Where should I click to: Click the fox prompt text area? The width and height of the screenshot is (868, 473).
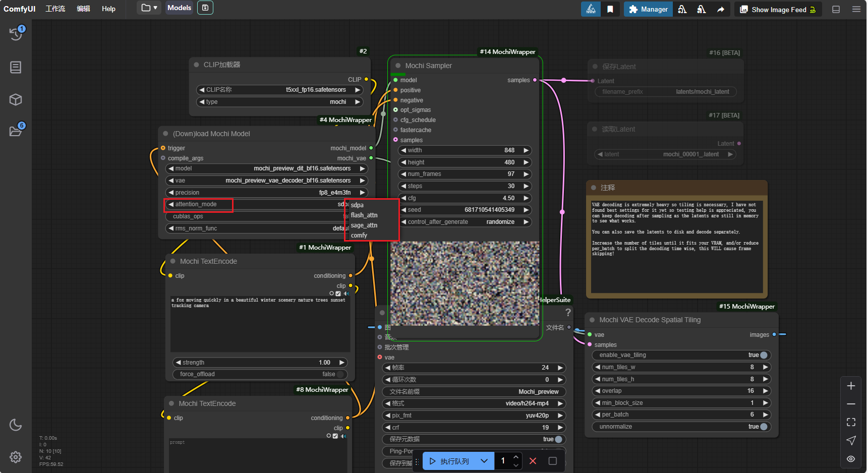[260, 323]
